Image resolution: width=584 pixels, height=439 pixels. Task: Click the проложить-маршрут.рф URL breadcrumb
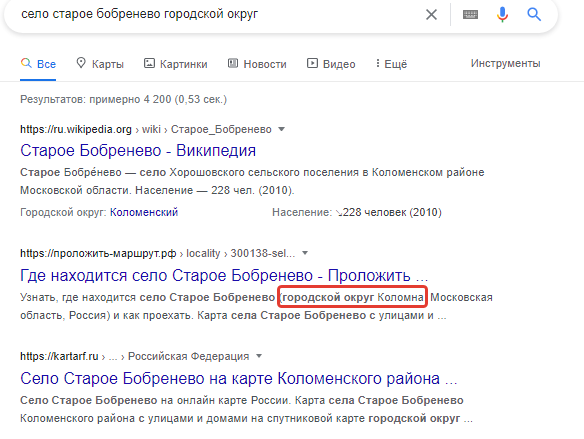tap(158, 253)
